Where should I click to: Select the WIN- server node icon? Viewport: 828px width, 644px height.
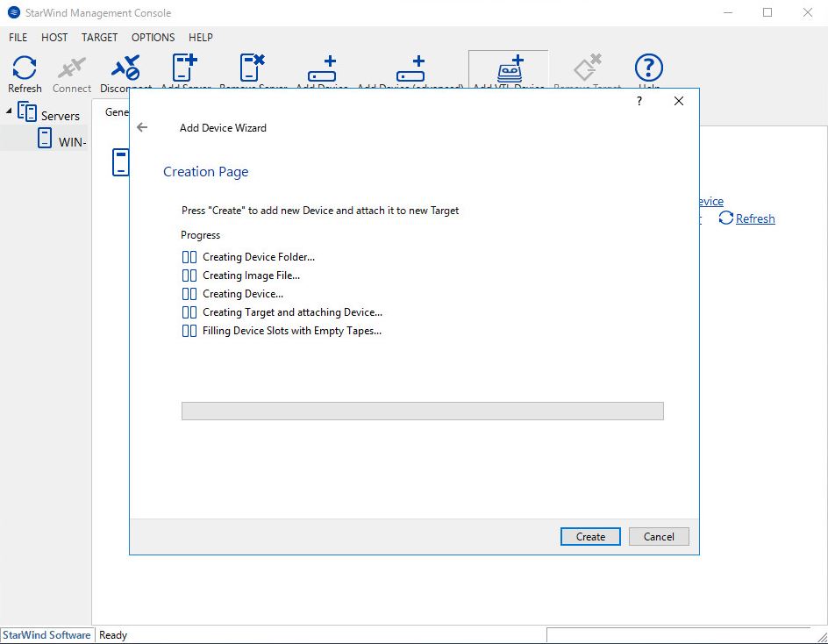click(45, 138)
